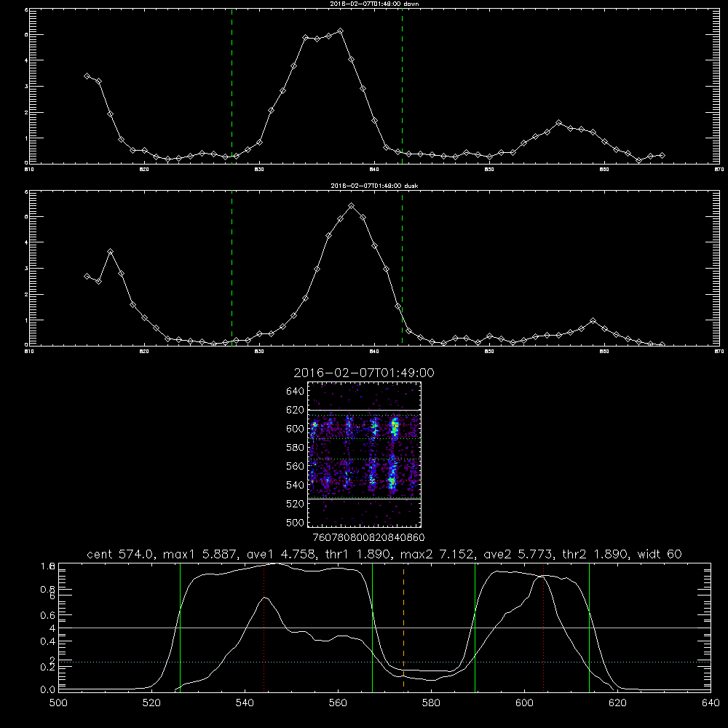728x728 pixels.
Task: Click the "580" label on spectral image y-axis
Action: click(x=296, y=448)
